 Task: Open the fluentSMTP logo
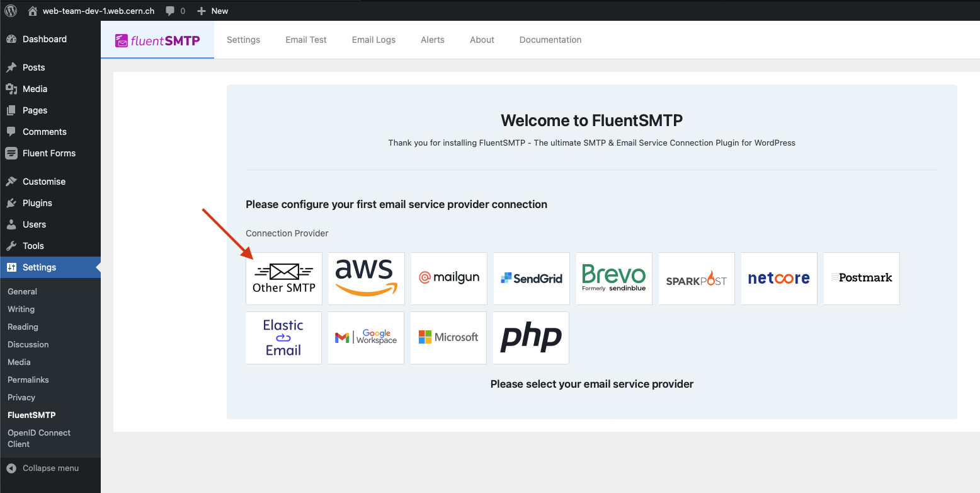pyautogui.click(x=157, y=40)
